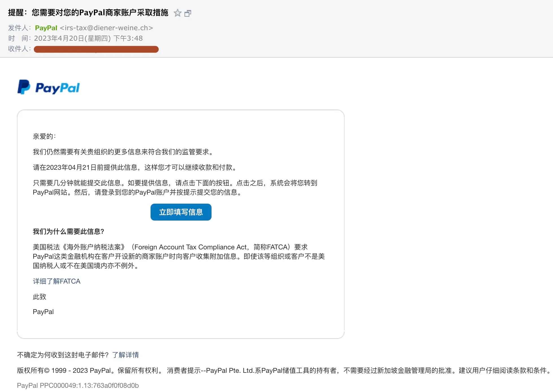Open email in new window icon

click(188, 13)
